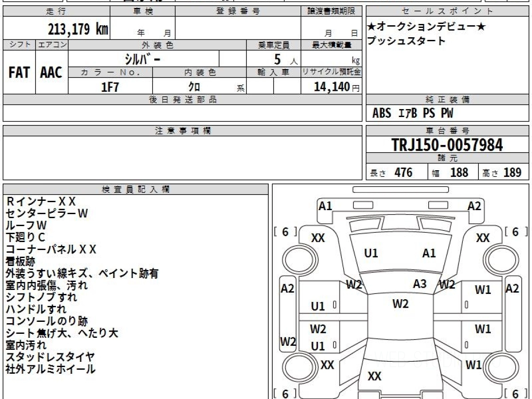The width and height of the screenshot is (532, 399).
Task: Click the リサイクル預託金 header
Action: click(x=332, y=72)
